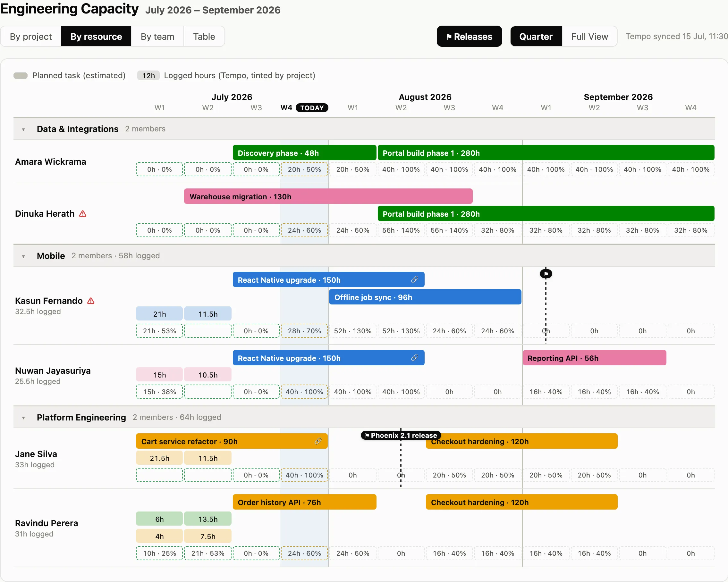The height and width of the screenshot is (582, 728).
Task: Click Ravindu's 10h · 25% capacity cell
Action: point(159,553)
